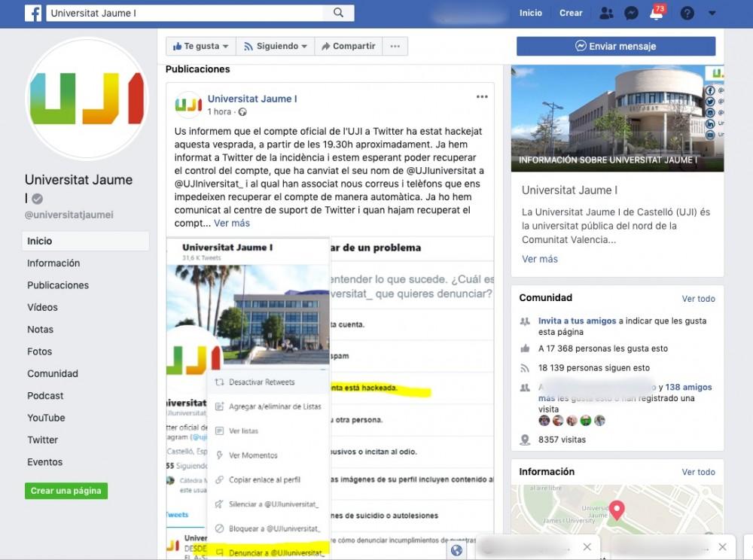Click the Facebook logo icon
753x560 pixels.
33,13
